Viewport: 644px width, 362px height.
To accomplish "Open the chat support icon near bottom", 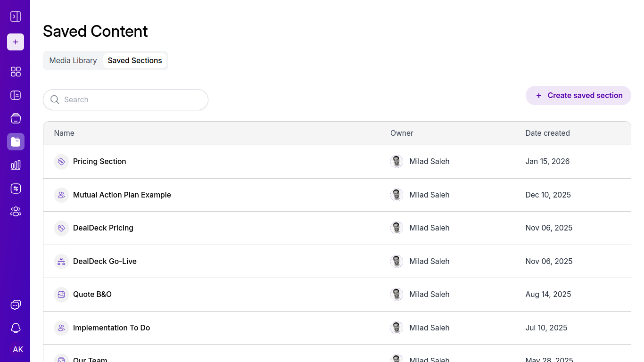I will 16,304.
